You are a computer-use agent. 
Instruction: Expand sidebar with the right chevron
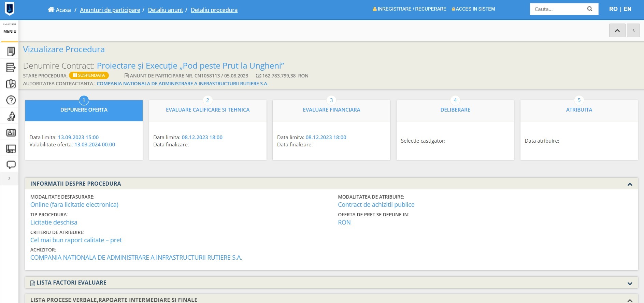[x=9, y=178]
